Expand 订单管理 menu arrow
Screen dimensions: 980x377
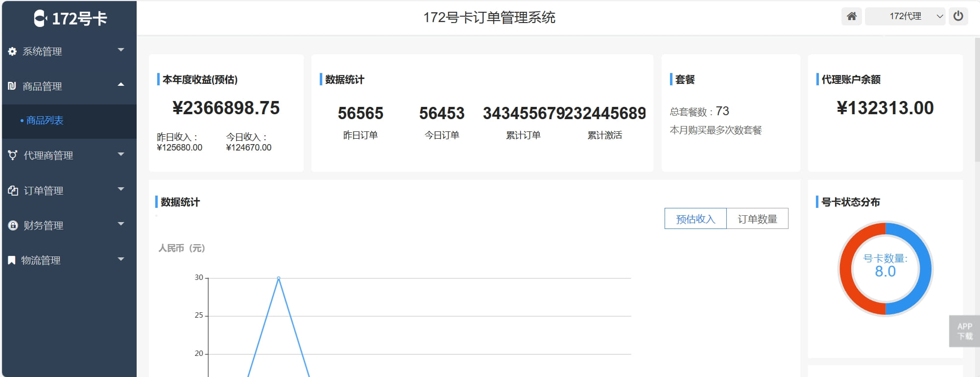point(121,189)
